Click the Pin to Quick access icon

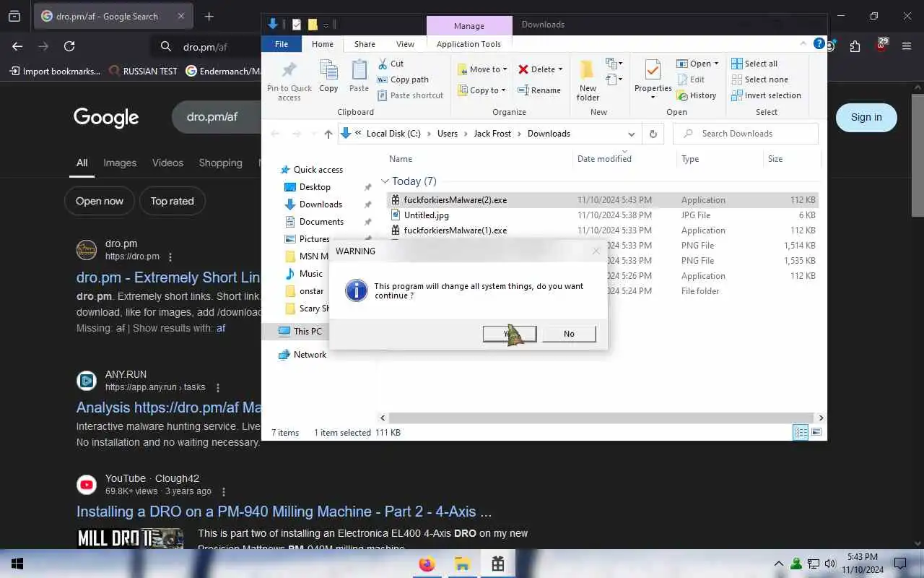click(289, 70)
